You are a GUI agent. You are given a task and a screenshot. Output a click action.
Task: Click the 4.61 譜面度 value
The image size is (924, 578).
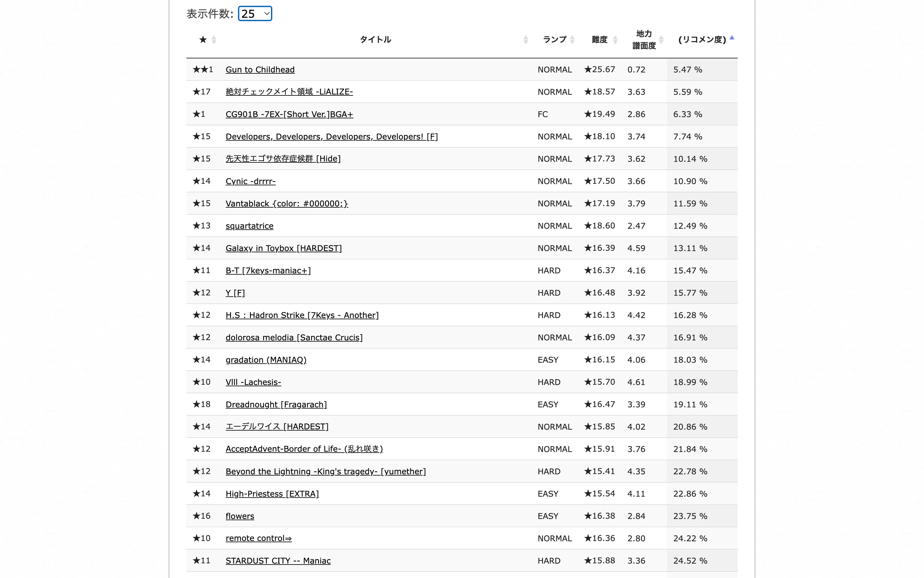(636, 382)
